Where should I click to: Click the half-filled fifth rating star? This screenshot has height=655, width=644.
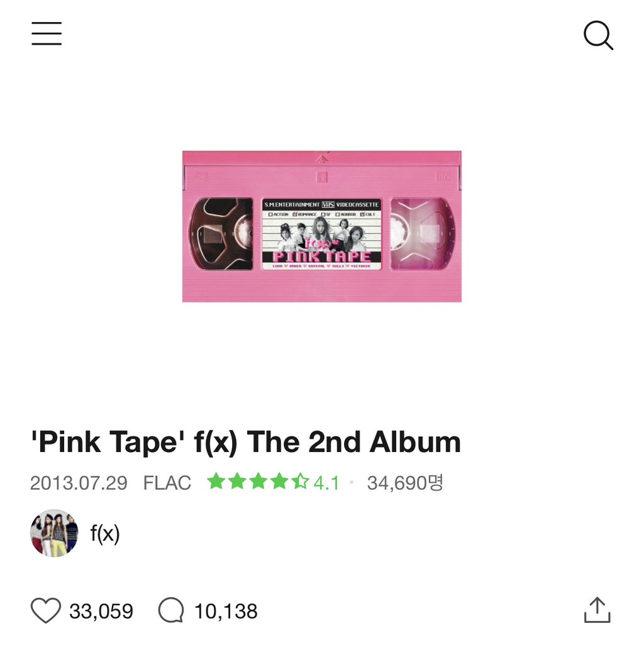click(x=301, y=482)
